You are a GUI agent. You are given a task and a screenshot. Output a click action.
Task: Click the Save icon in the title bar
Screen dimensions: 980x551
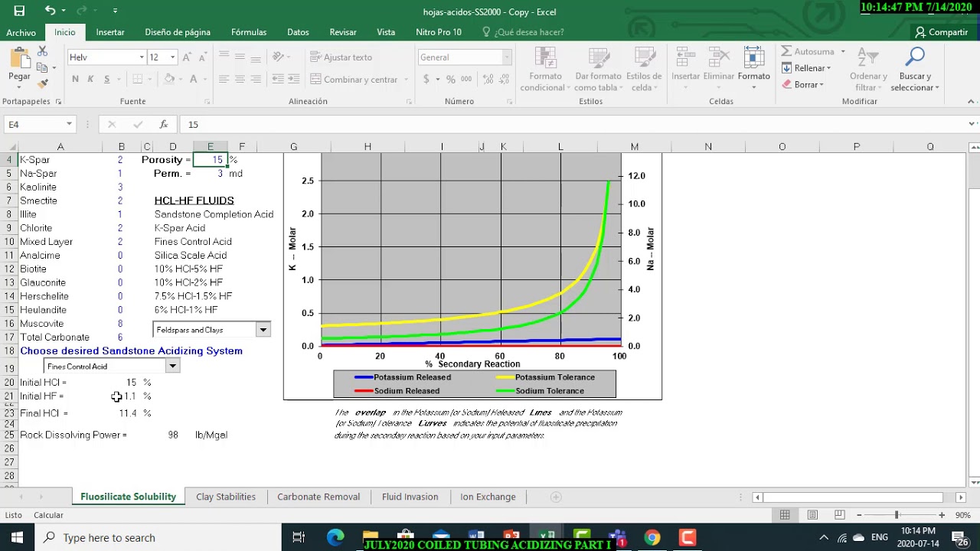tap(19, 11)
